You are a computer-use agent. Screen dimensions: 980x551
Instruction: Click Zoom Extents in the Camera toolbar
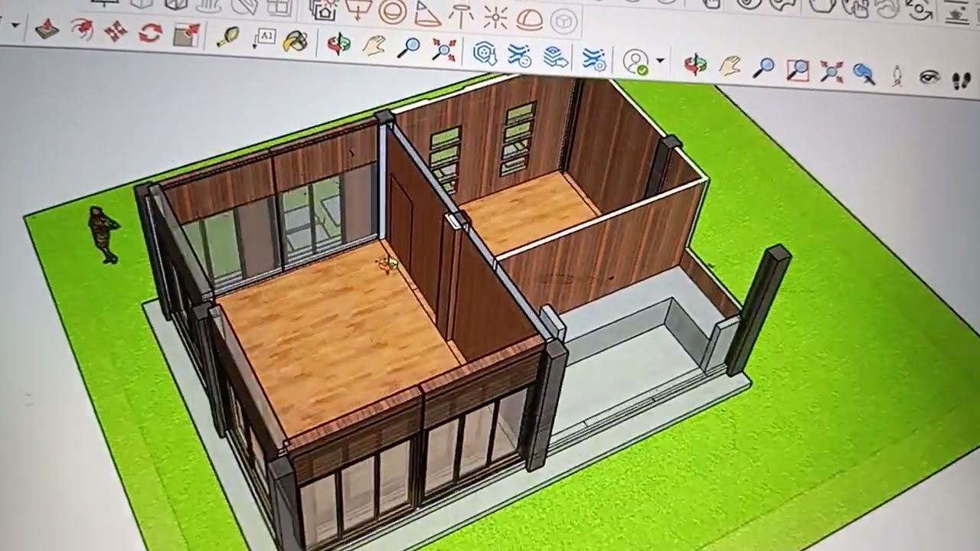click(831, 72)
